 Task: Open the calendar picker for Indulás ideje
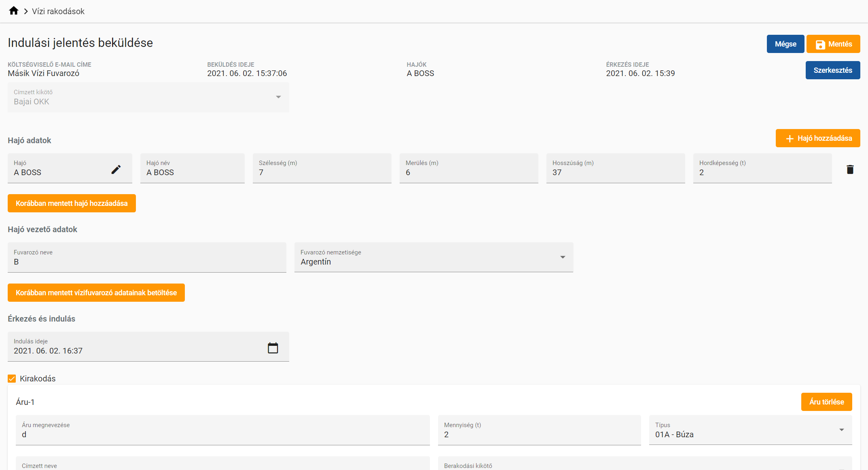click(x=273, y=348)
